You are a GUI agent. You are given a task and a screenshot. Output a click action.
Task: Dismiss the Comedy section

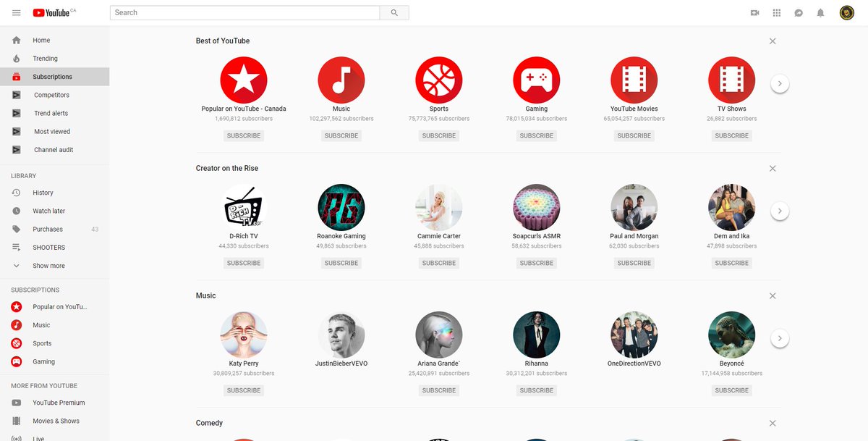[x=773, y=424]
